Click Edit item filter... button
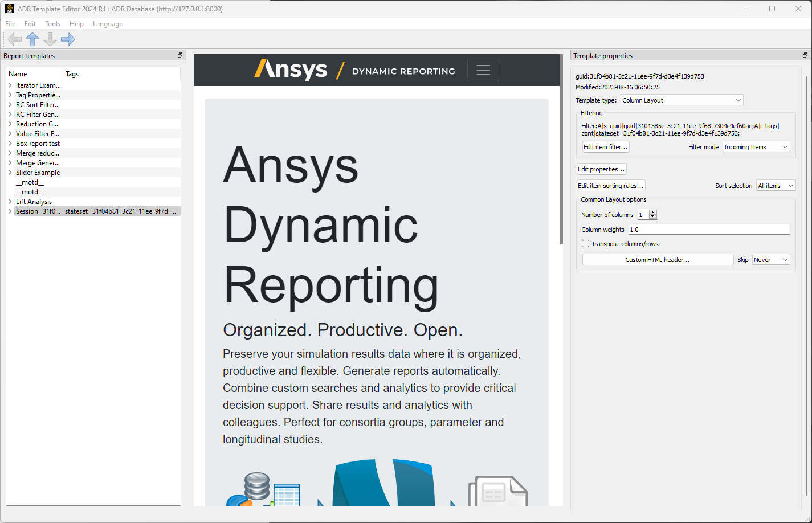The image size is (812, 523). (x=605, y=147)
